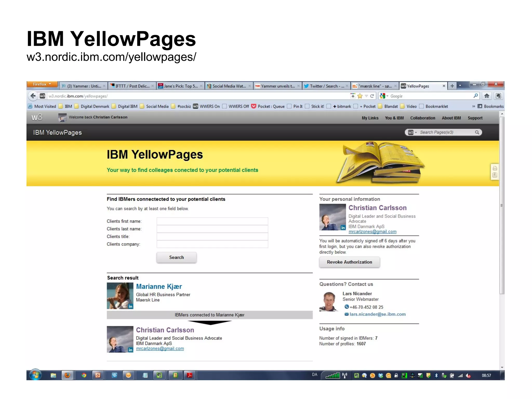Click the volume speaker tray icon
Screen dimensions: 532x399
click(x=468, y=376)
